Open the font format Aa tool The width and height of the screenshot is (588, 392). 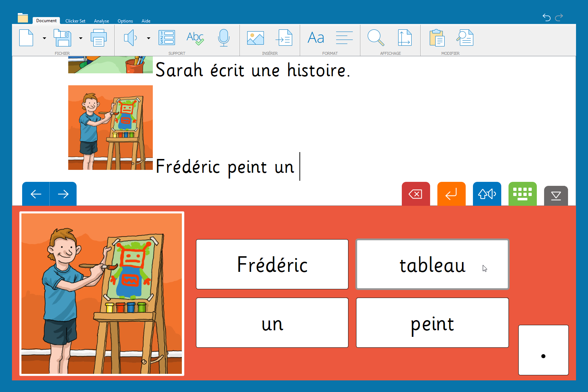tap(316, 38)
